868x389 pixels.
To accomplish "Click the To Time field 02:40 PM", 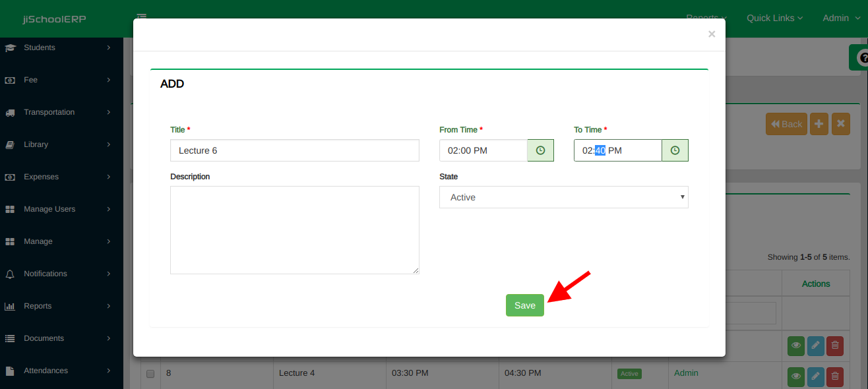I will tap(618, 150).
